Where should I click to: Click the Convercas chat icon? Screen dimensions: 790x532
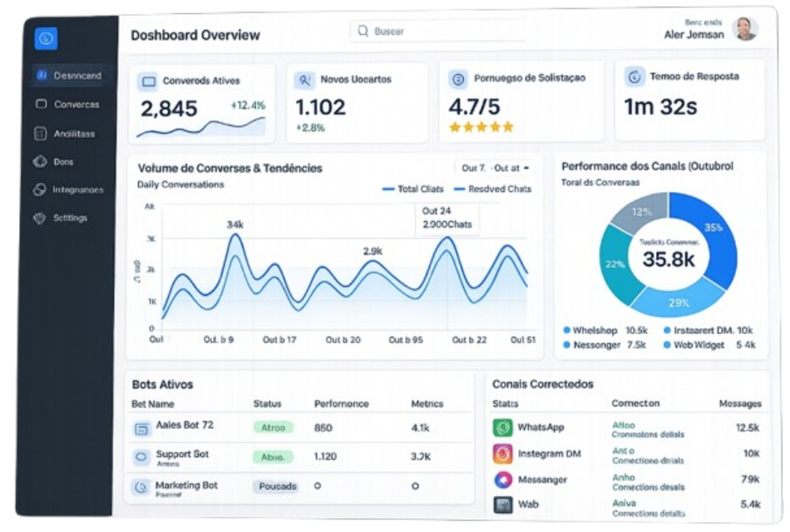(x=42, y=104)
